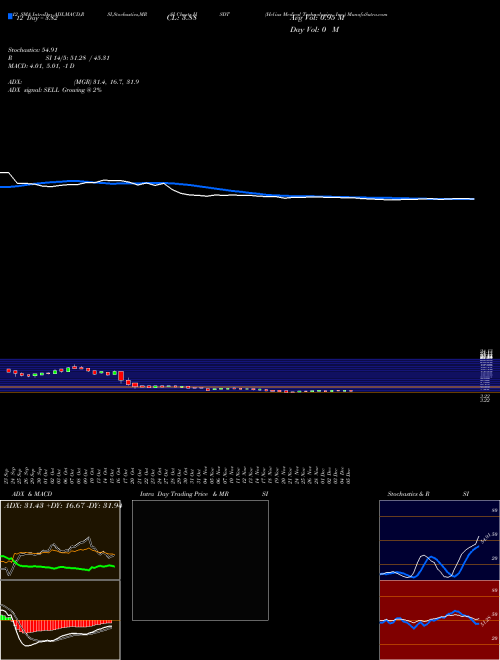Click the 'Avg Vol: 0.95 M' text

pyautogui.click(x=317, y=18)
